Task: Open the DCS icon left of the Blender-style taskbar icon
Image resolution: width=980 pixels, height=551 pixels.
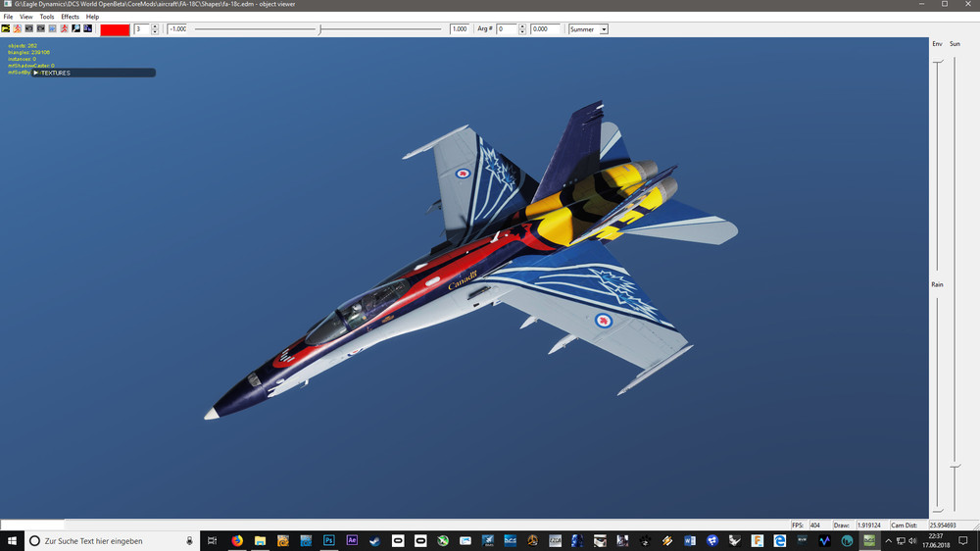Action: pos(510,541)
